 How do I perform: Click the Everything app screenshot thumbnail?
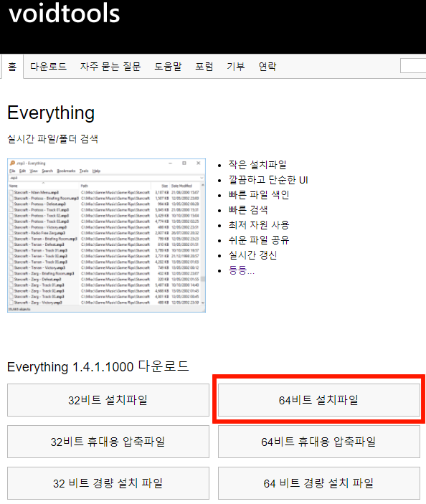coord(106,235)
